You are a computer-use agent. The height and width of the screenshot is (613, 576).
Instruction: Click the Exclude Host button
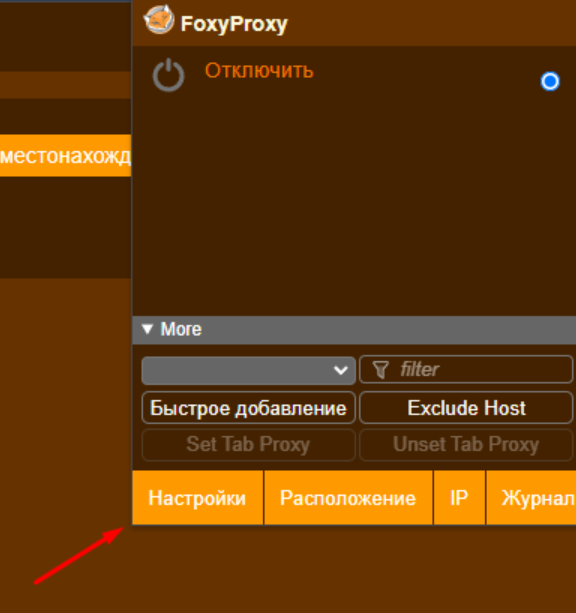[x=466, y=408]
